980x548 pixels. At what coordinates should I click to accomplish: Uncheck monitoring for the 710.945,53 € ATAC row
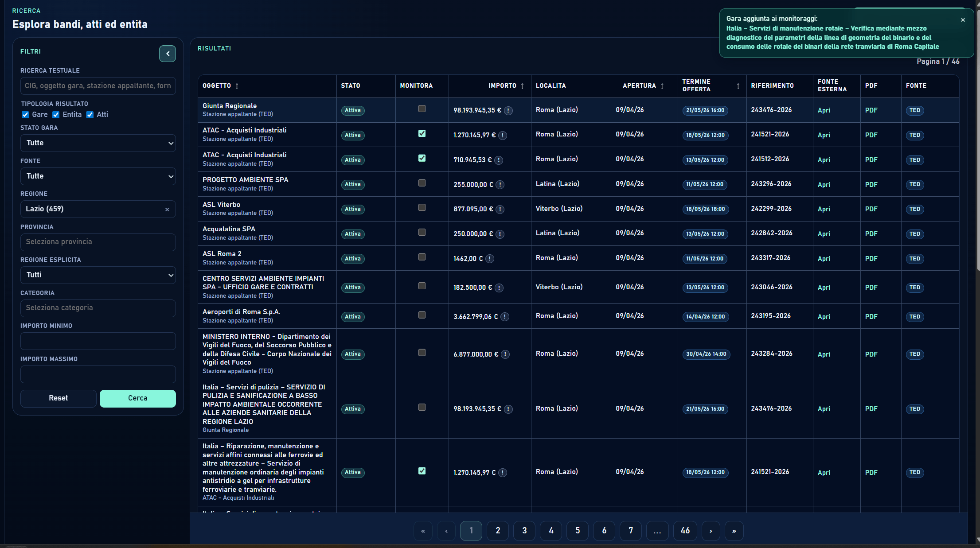coord(422,158)
